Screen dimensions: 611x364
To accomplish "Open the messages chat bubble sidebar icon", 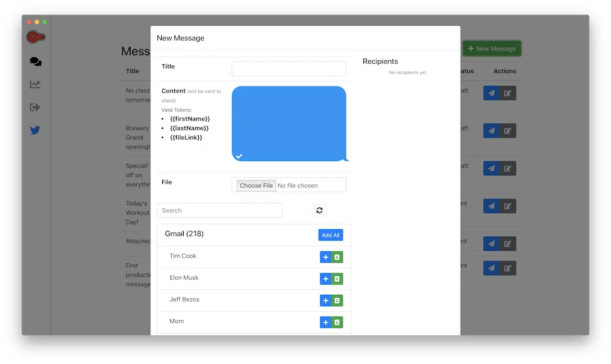I will pyautogui.click(x=35, y=61).
